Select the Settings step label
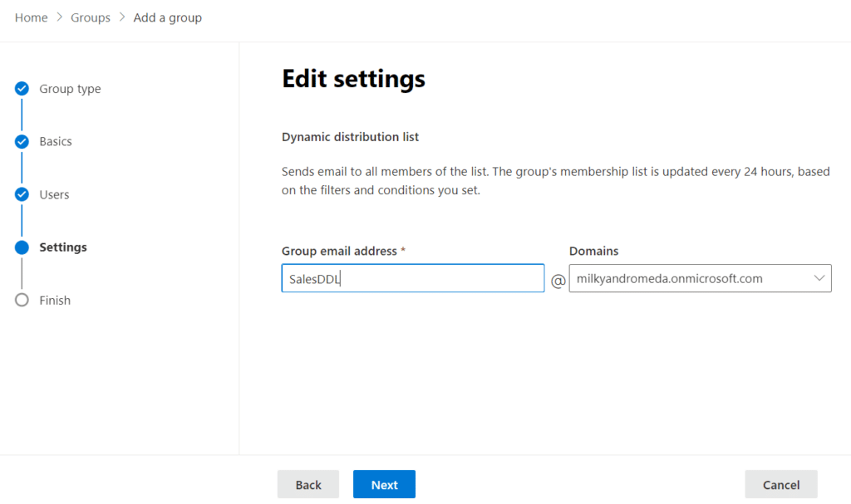The width and height of the screenshot is (851, 504). coord(63,247)
